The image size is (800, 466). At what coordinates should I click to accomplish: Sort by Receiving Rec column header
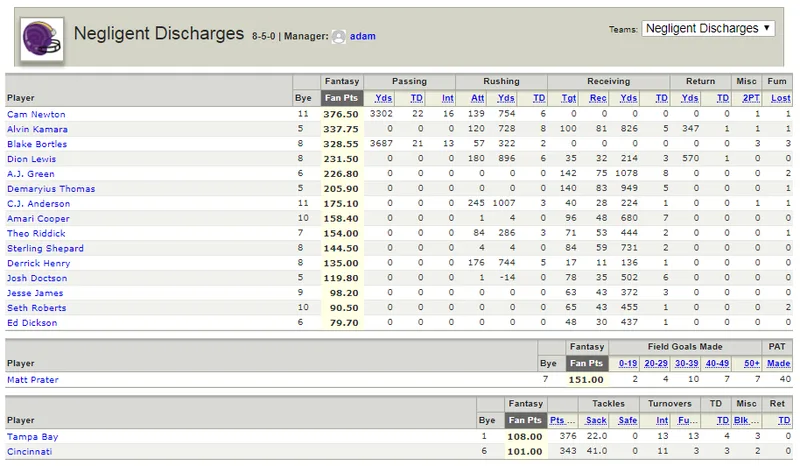tap(598, 98)
